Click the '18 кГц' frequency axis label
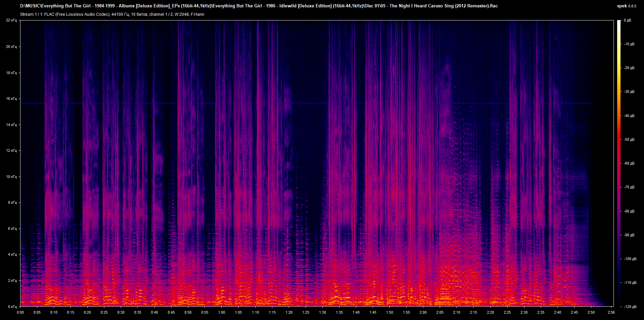This screenshot has width=644, height=320. [x=11, y=73]
